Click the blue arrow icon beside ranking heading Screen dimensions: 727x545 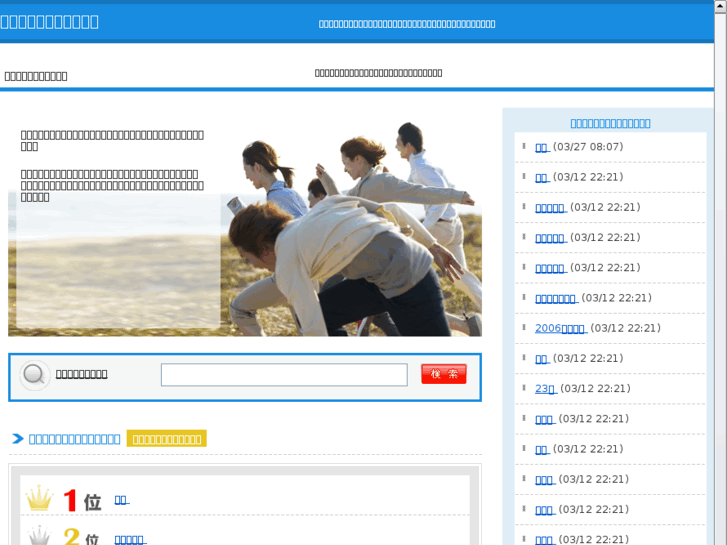[x=18, y=438]
